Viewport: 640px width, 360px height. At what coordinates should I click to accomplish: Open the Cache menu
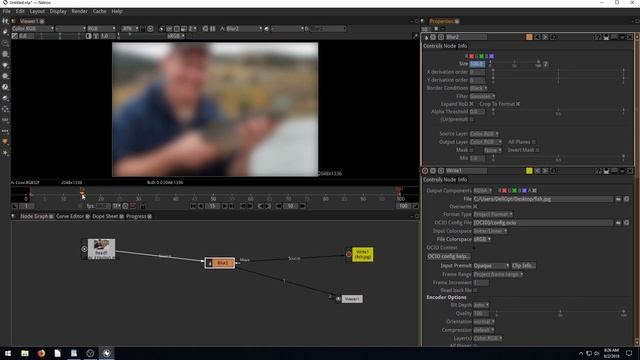click(99, 11)
